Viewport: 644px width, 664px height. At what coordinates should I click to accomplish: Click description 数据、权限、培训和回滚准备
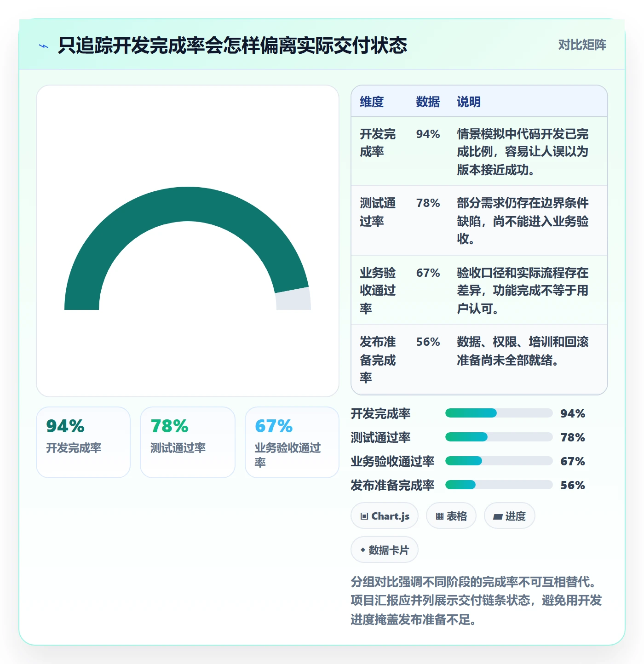point(523,351)
